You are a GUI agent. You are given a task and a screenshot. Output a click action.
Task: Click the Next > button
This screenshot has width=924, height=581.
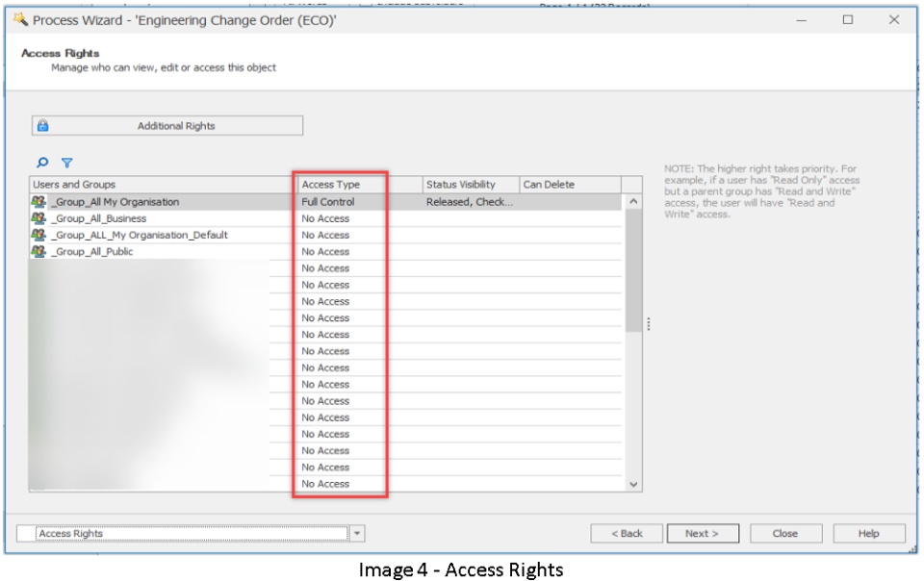(703, 533)
